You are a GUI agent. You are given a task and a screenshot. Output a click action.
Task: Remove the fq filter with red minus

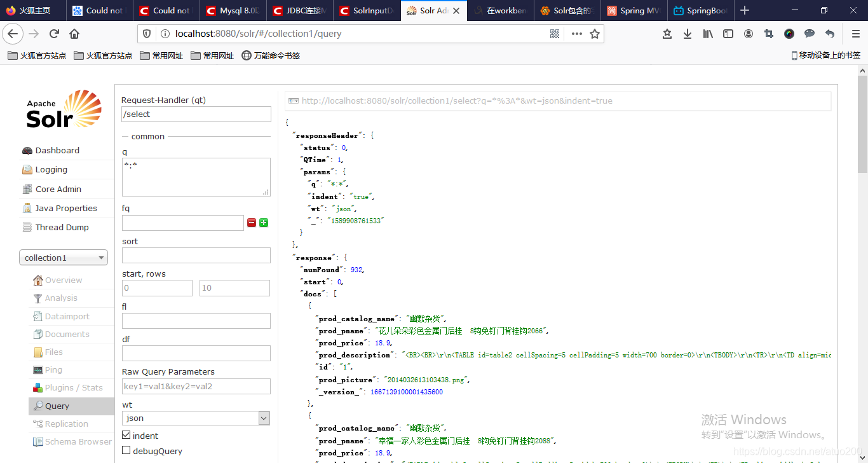(252, 223)
